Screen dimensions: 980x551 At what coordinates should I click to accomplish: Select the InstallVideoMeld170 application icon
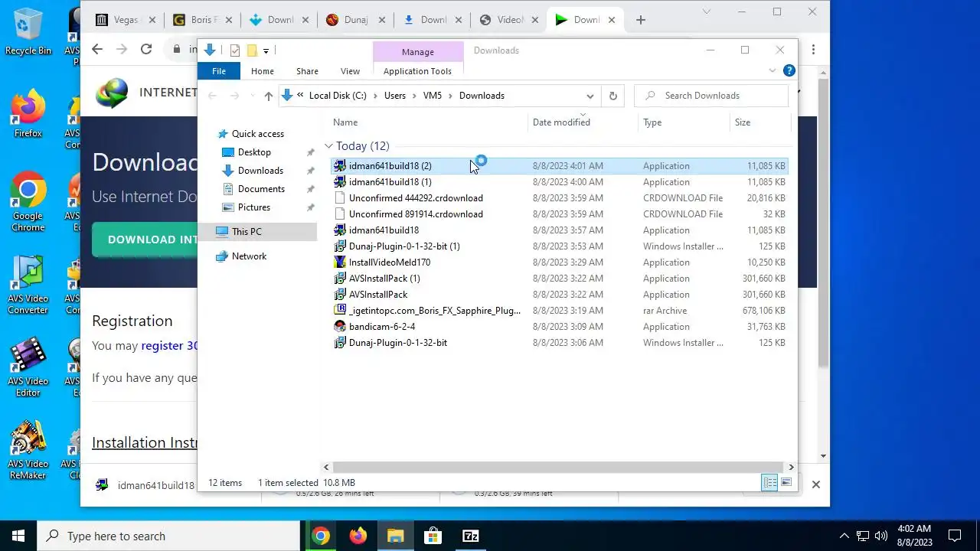pos(340,262)
